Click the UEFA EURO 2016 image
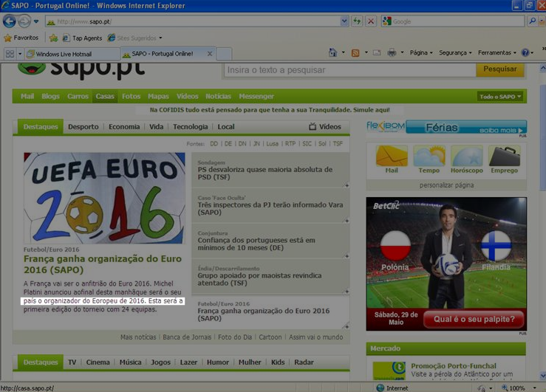 [x=104, y=198]
